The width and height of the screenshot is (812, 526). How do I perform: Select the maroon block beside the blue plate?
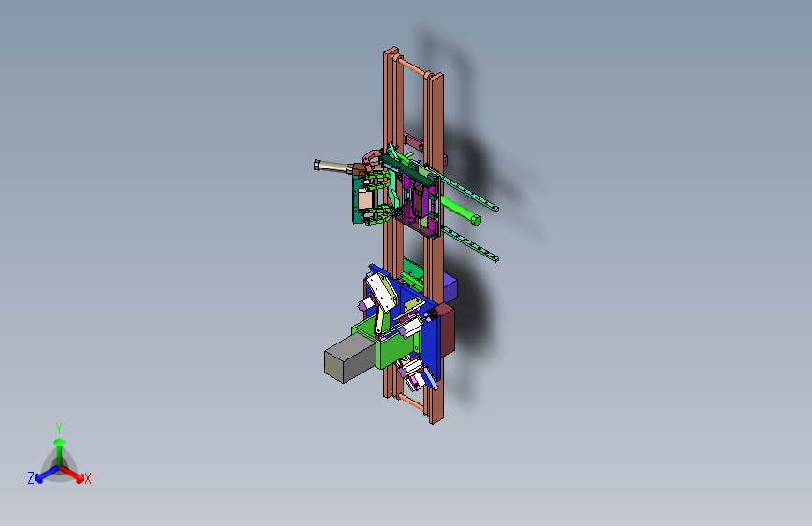click(446, 329)
